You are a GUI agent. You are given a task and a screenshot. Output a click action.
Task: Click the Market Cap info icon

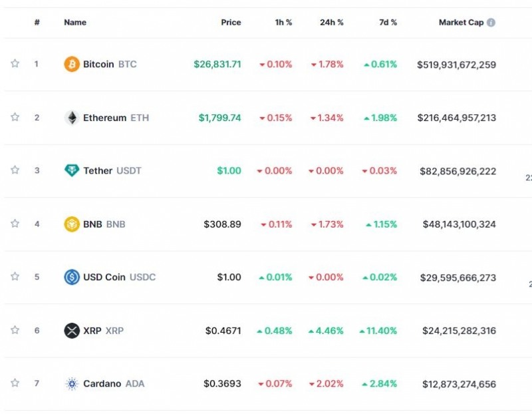491,23
